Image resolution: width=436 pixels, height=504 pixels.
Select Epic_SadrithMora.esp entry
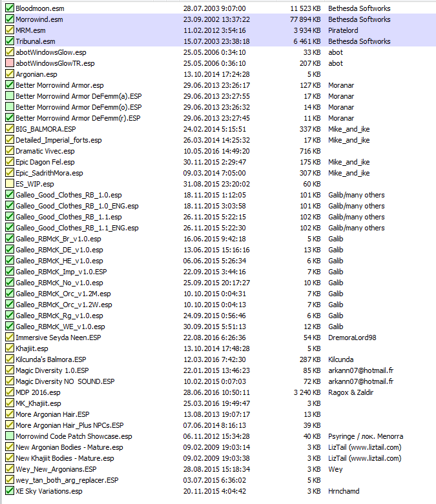click(x=49, y=173)
